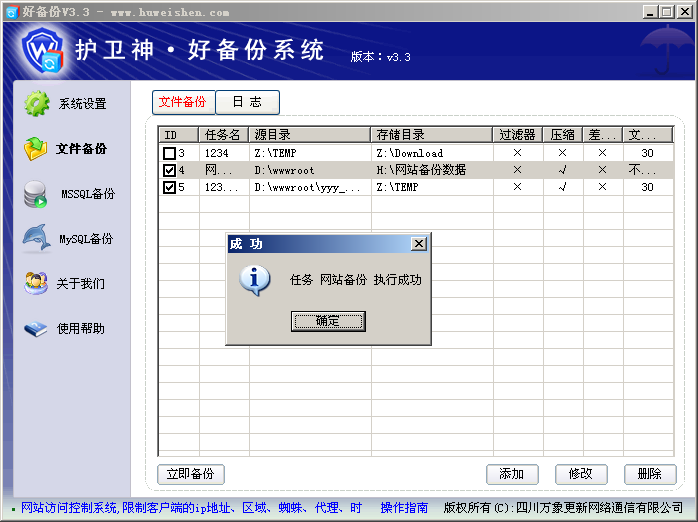Click the MySQL dolphin icon
The width and height of the screenshot is (698, 522).
37,239
